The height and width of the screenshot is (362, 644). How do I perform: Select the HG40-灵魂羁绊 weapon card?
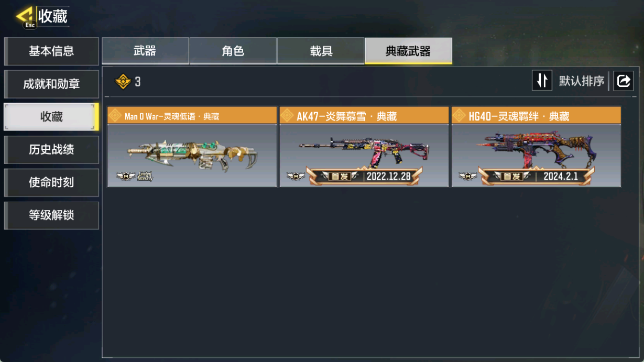pos(536,147)
